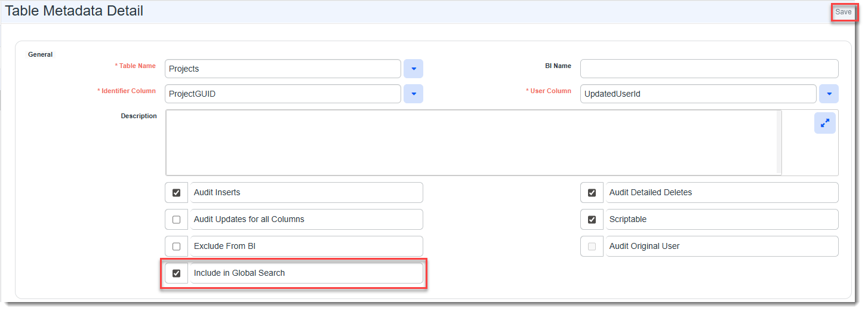Expand the Identifier Column dropdown arrow

pos(413,94)
